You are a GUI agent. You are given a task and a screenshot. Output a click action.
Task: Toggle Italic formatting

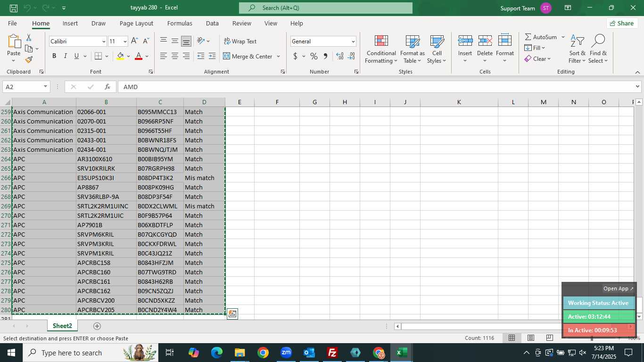click(x=66, y=56)
